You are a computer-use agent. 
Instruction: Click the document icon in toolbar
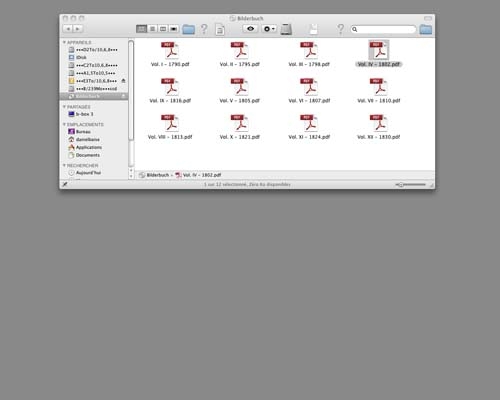220,29
